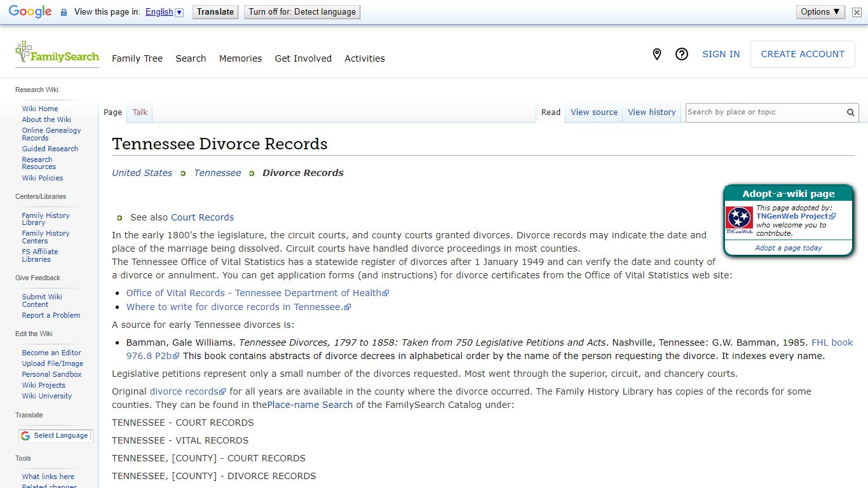Close the Google Translate bar

click(x=857, y=12)
